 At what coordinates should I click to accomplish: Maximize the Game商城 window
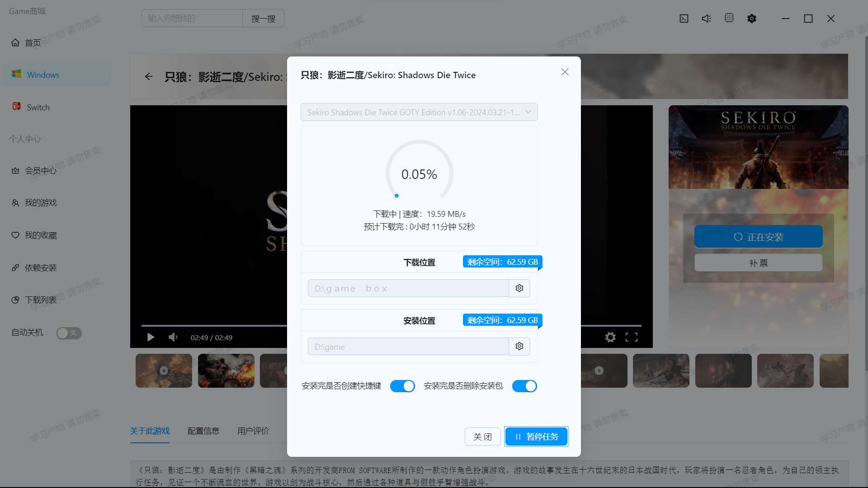pyautogui.click(x=808, y=19)
